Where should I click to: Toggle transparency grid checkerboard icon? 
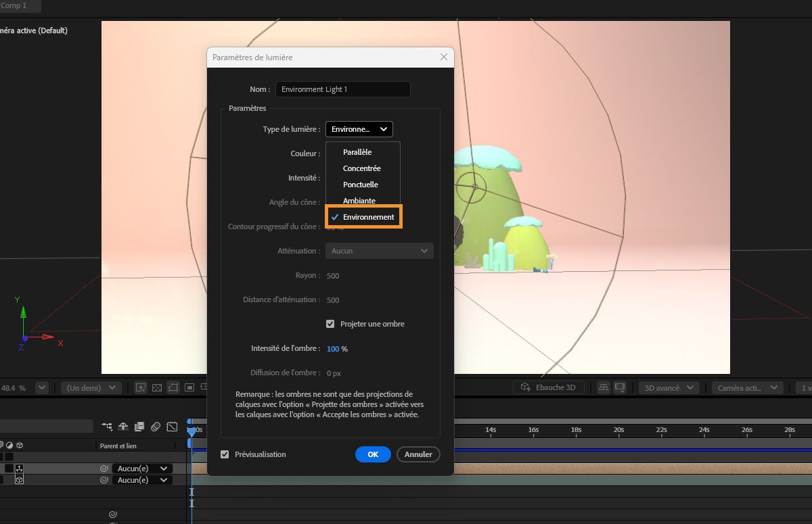[x=157, y=387]
